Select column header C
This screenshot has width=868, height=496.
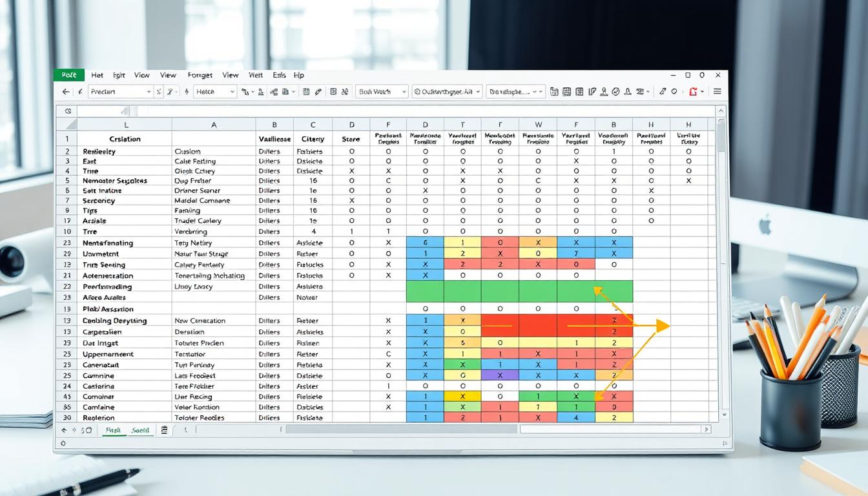(313, 125)
